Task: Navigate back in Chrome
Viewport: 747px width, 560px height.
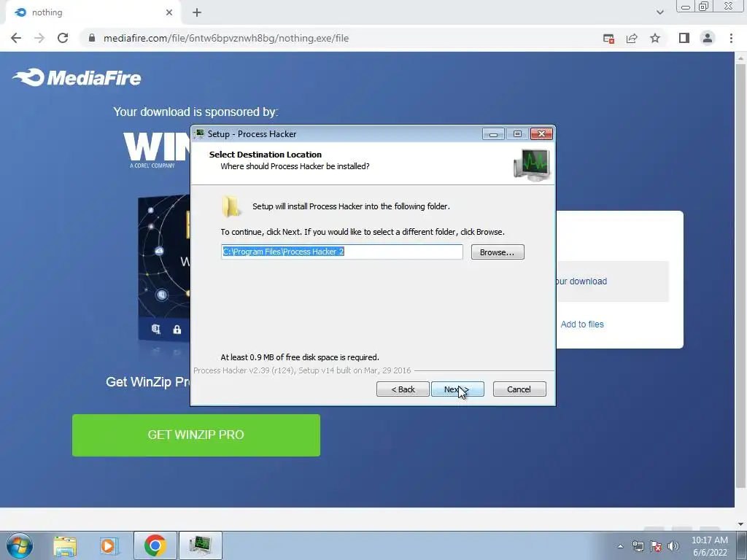Action: [x=16, y=38]
